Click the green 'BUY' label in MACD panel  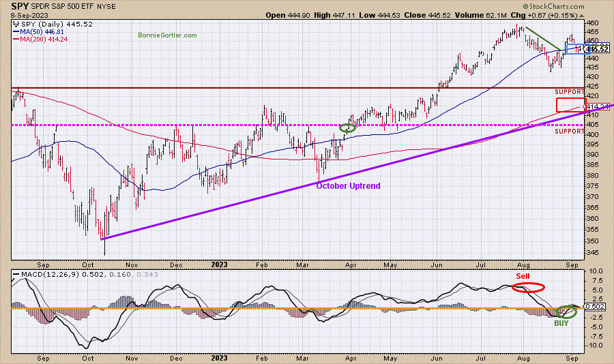(561, 323)
